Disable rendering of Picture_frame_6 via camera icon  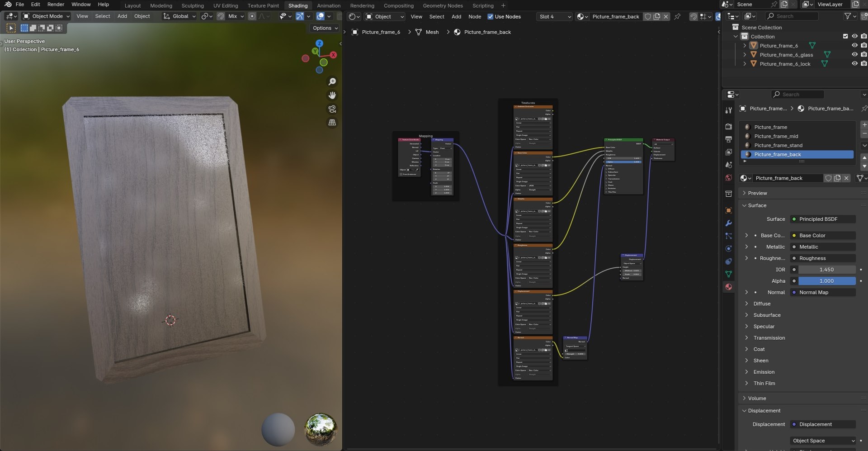coord(864,46)
